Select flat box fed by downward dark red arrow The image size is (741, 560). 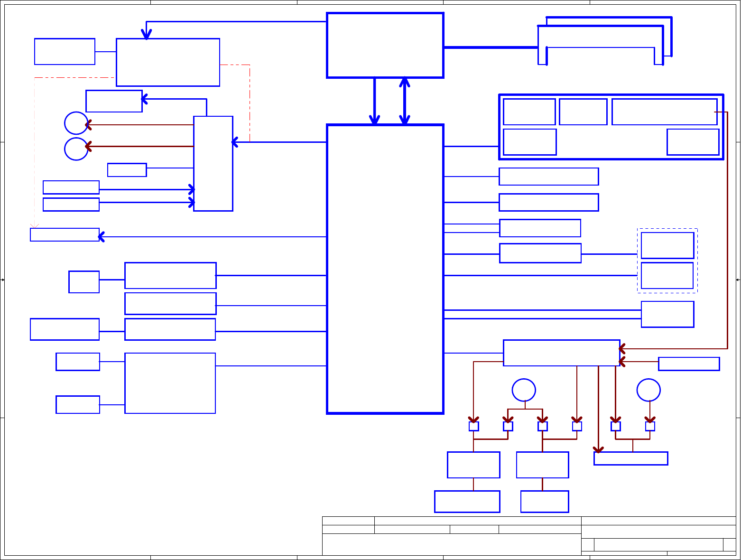pyautogui.click(x=631, y=458)
